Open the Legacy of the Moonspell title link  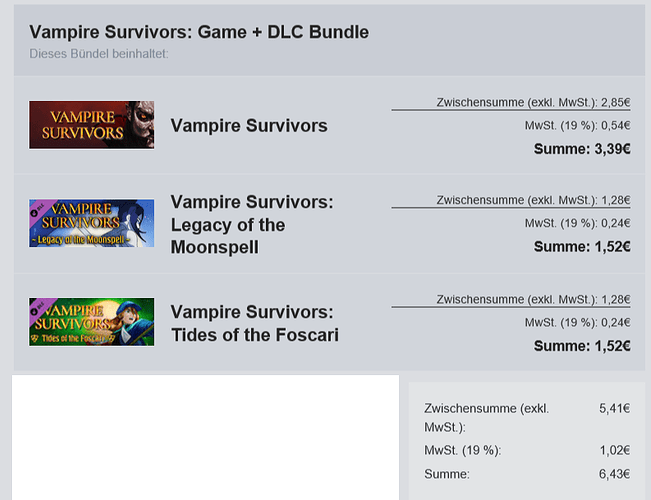pos(252,224)
